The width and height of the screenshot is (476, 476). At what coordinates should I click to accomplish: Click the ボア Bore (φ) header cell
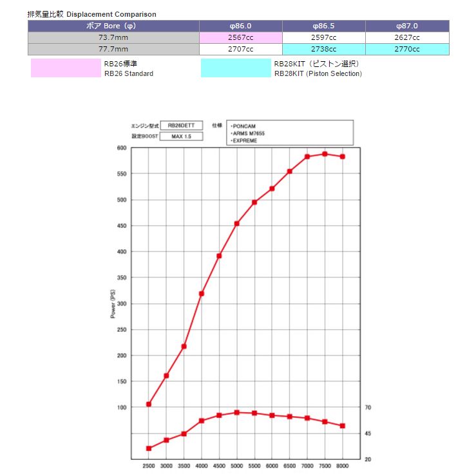(x=113, y=26)
